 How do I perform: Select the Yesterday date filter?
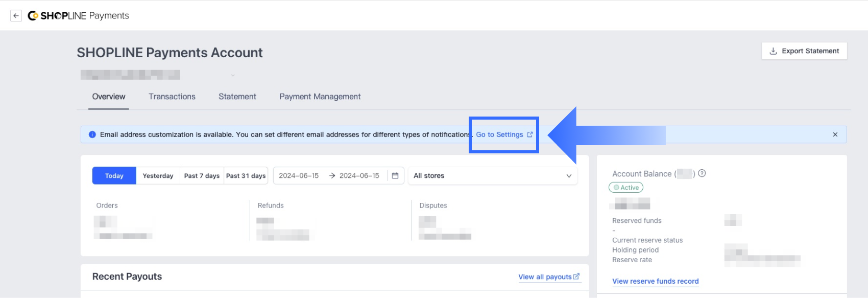[158, 176]
